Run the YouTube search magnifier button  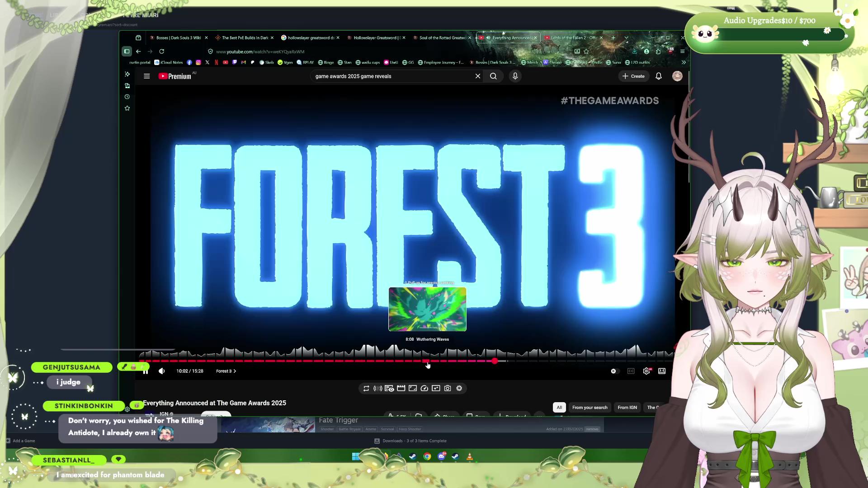pyautogui.click(x=493, y=76)
